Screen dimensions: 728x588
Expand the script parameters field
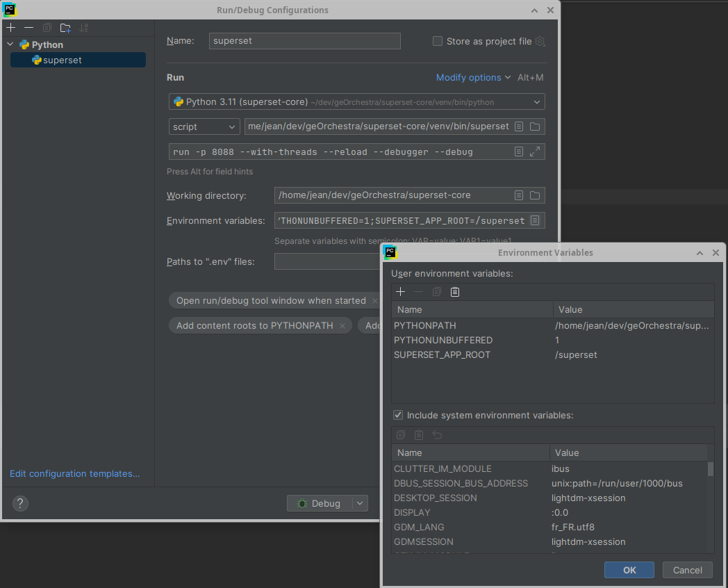pos(535,152)
